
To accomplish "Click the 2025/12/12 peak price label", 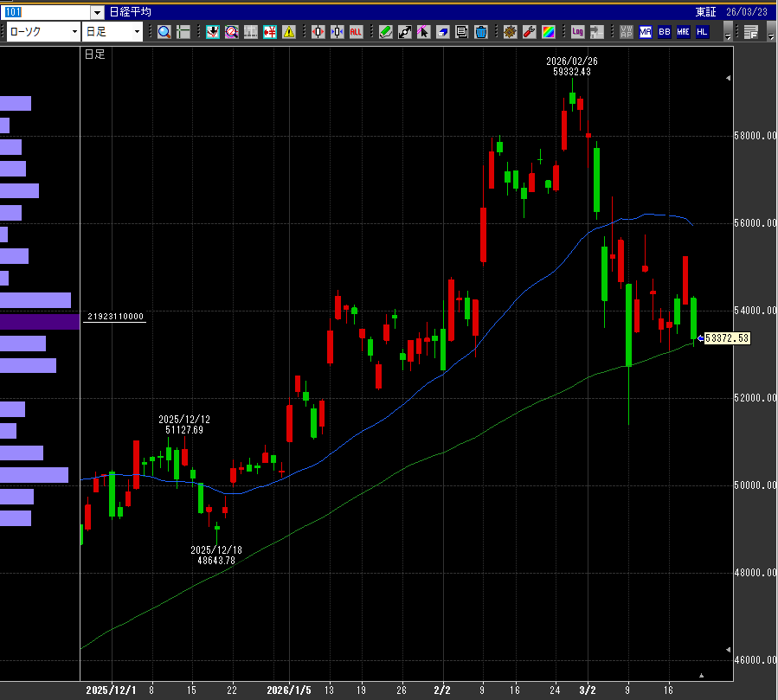I will (184, 425).
